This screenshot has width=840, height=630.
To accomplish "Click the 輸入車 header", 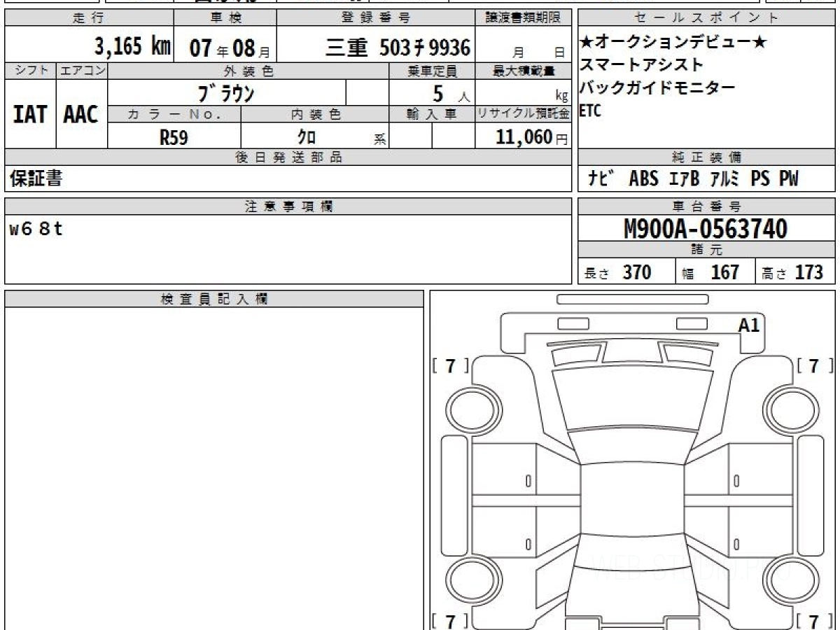I will click(432, 114).
